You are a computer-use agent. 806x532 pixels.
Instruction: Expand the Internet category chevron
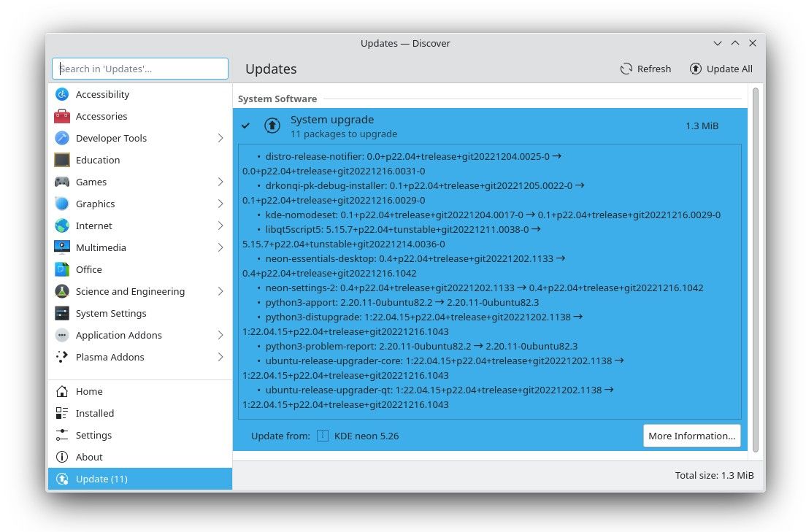220,225
